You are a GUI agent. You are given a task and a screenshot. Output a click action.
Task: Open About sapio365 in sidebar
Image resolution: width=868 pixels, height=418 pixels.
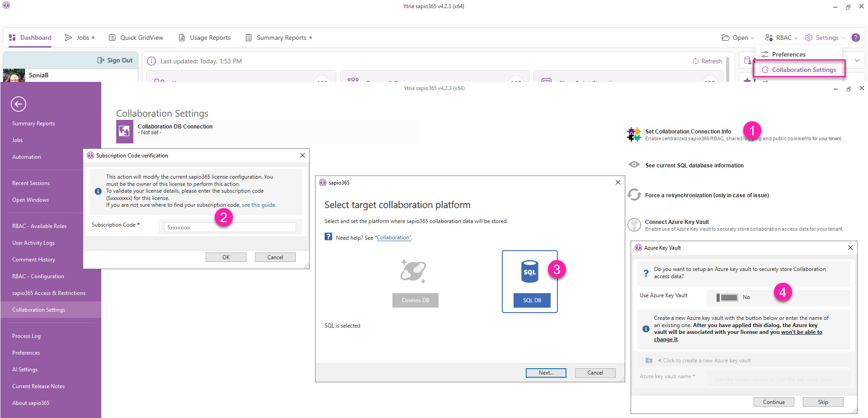click(31, 403)
